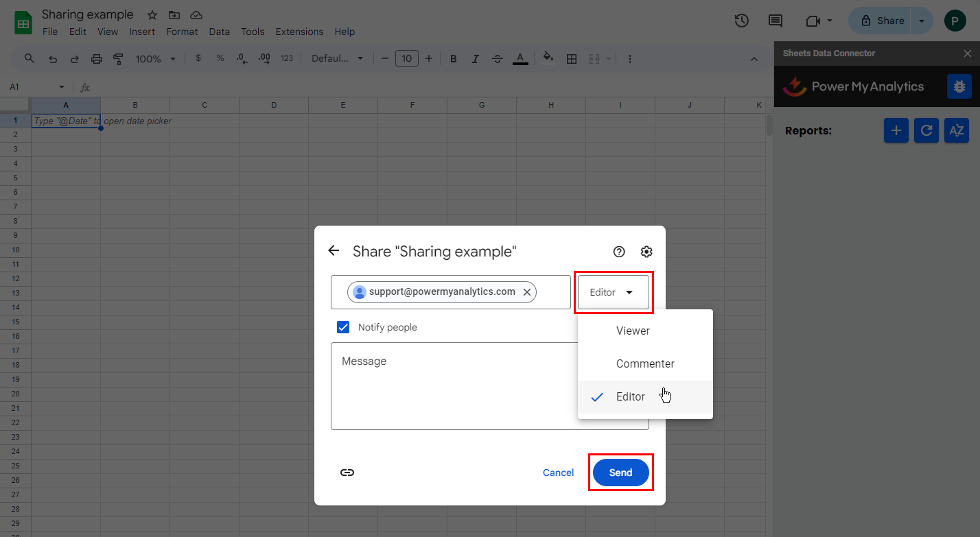Open the Extensions menu
Viewport: 980px width, 537px height.
tap(299, 32)
